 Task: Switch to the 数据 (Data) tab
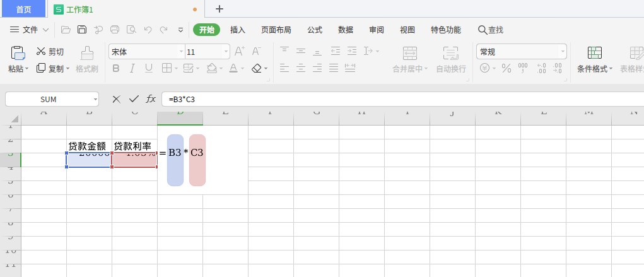[346, 30]
